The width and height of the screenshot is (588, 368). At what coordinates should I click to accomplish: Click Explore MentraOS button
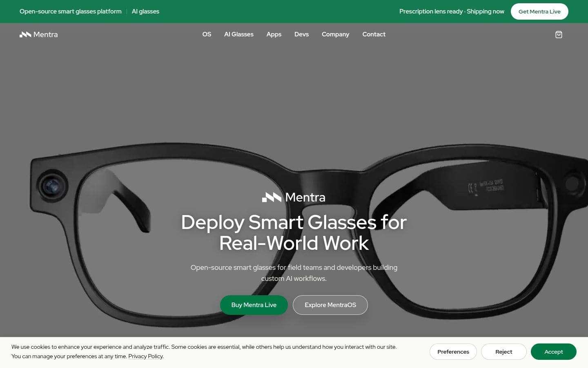pyautogui.click(x=330, y=305)
